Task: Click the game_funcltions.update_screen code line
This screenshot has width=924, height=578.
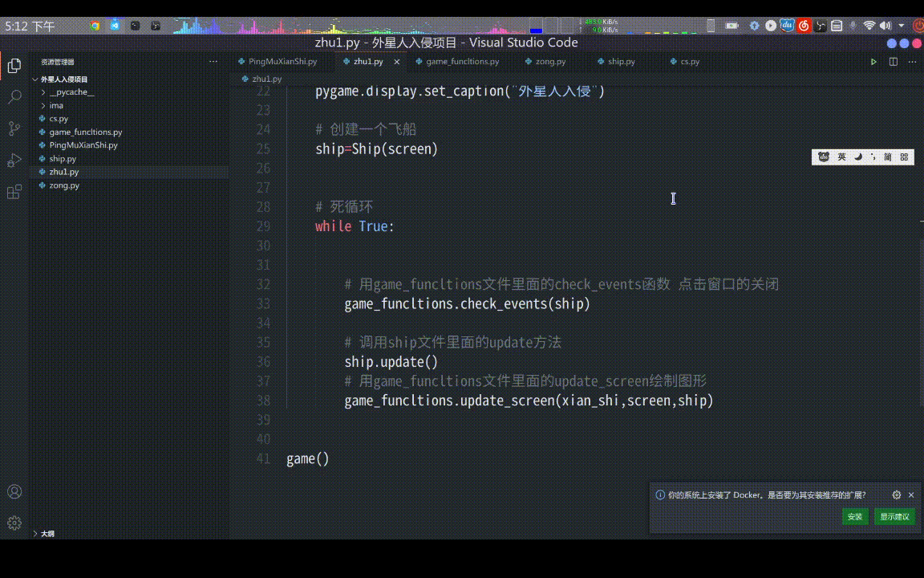Action: coord(529,401)
